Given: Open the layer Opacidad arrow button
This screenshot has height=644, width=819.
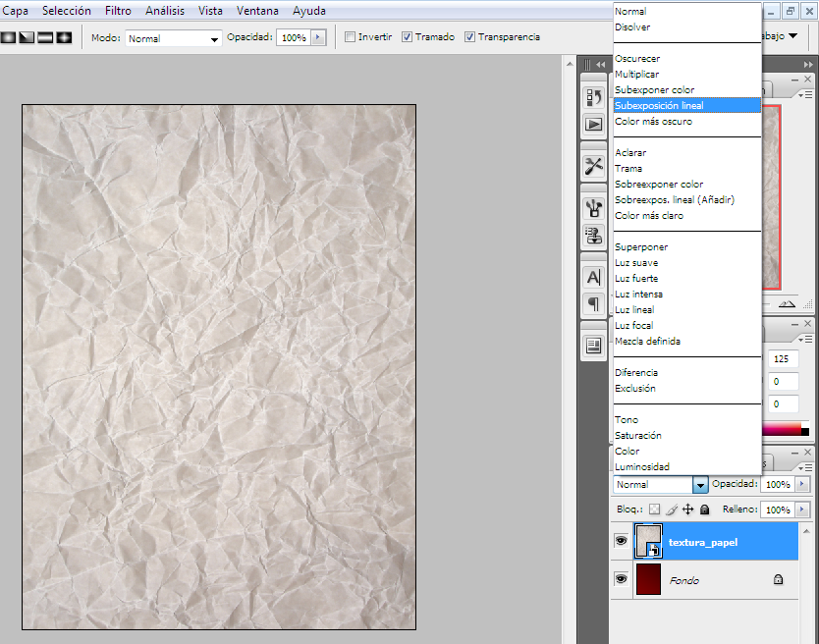Looking at the screenshot, I should [802, 484].
